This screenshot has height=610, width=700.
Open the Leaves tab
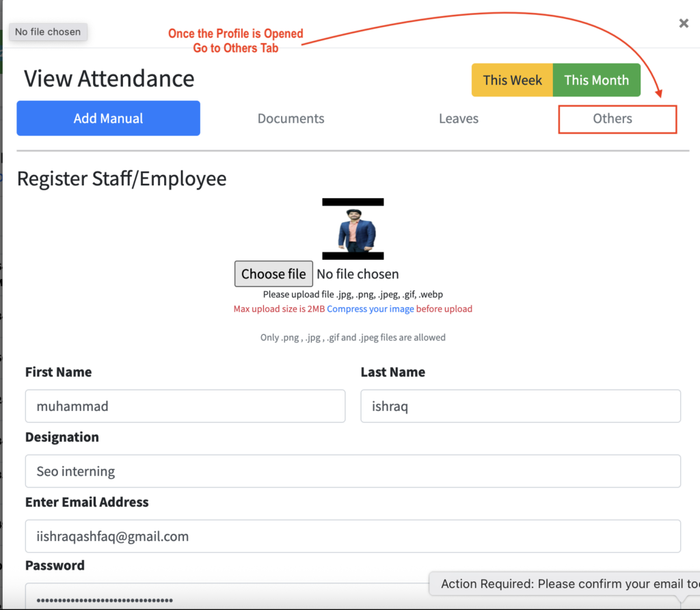[x=458, y=118]
